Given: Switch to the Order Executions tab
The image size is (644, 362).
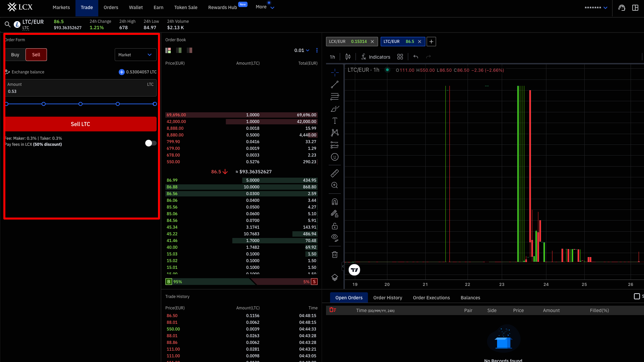Looking at the screenshot, I should (x=431, y=298).
